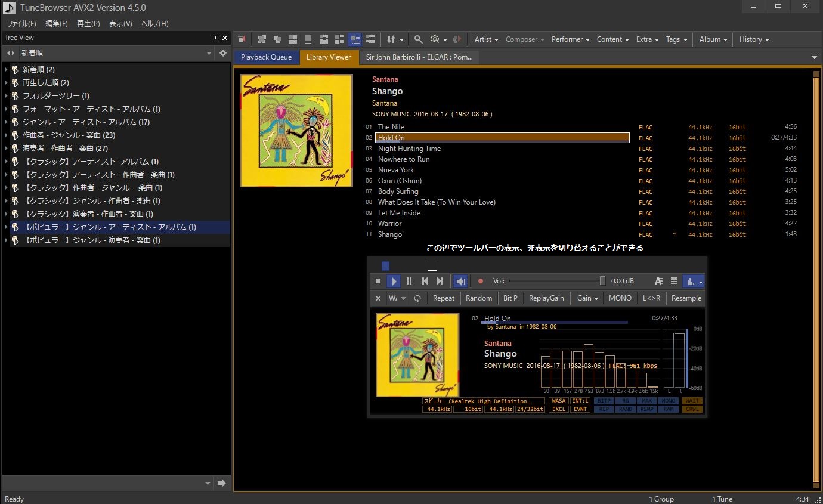Pause the current track

(x=409, y=281)
